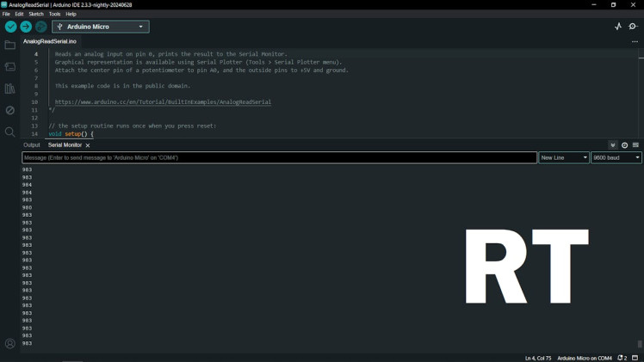Open the Boards Manager in sidebar
Screen dimensions: 644x362
coord(9,67)
